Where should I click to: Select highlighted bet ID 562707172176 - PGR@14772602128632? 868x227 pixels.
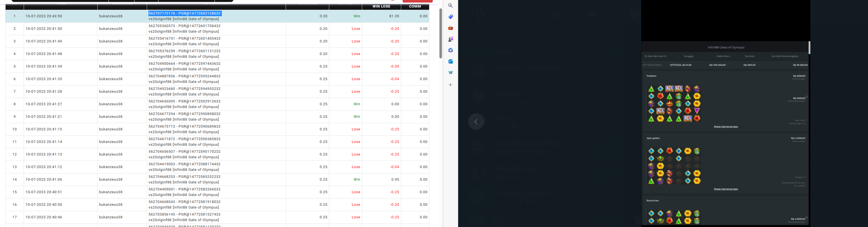(x=185, y=13)
